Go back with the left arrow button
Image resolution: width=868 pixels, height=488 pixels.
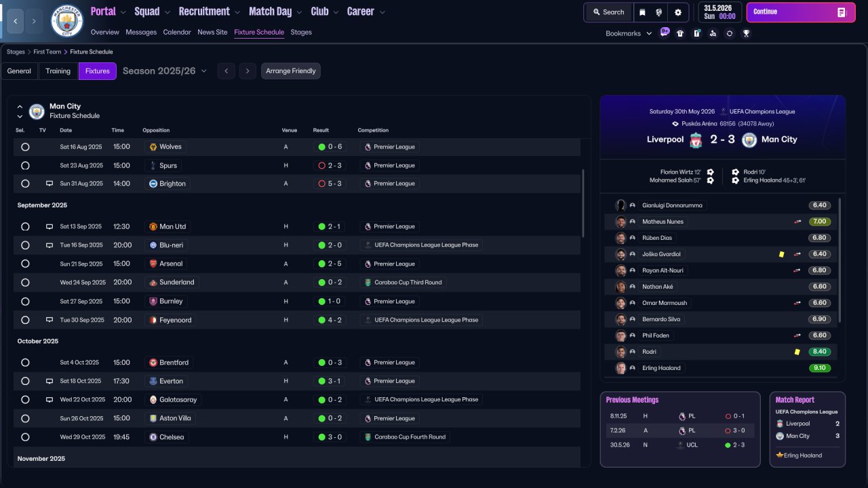(15, 21)
